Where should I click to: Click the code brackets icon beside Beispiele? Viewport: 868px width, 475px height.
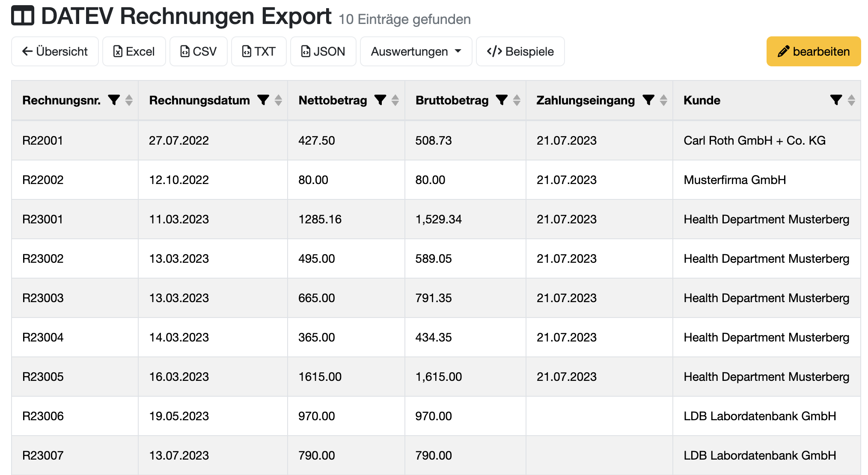(x=493, y=51)
